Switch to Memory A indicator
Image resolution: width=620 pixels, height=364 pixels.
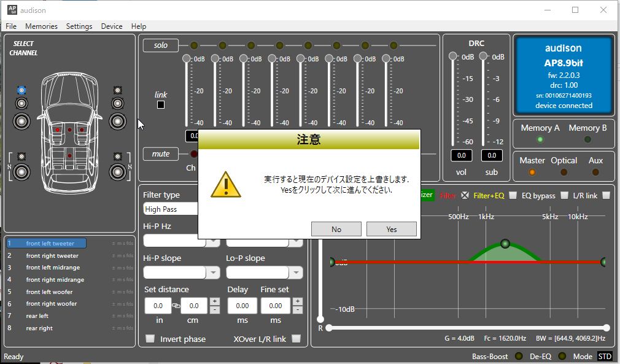pos(540,139)
